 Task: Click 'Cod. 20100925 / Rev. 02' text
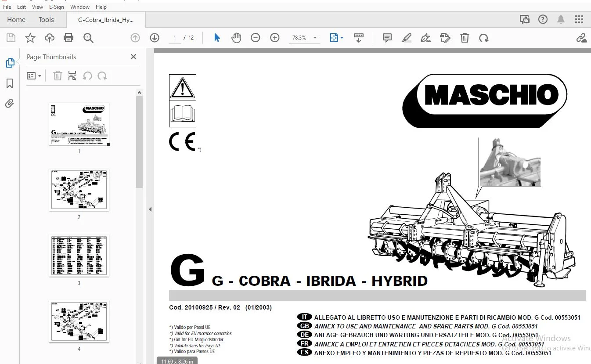205,307
